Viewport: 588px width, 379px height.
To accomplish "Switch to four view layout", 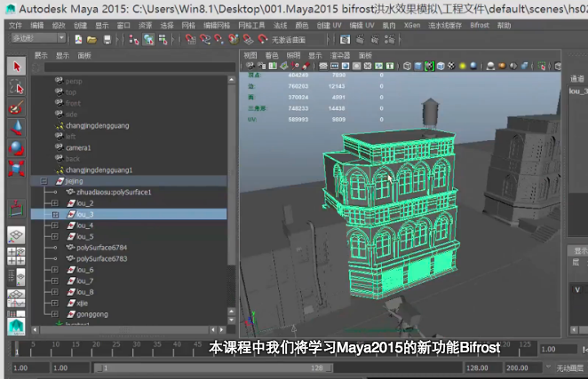I will click(x=16, y=256).
